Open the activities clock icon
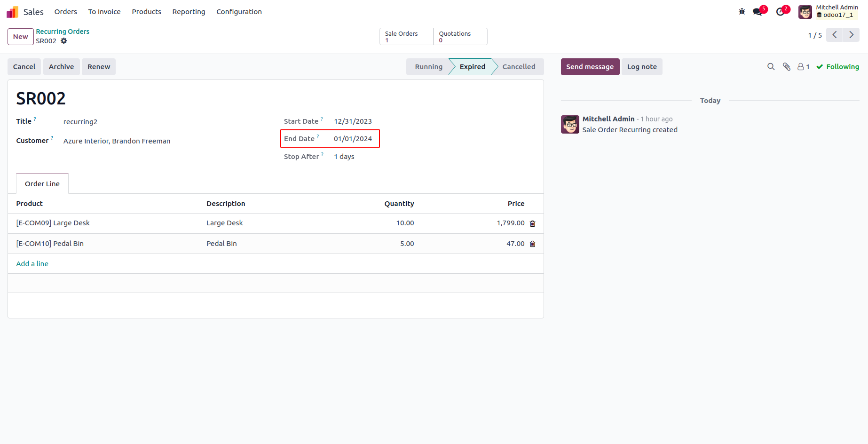 (x=781, y=12)
